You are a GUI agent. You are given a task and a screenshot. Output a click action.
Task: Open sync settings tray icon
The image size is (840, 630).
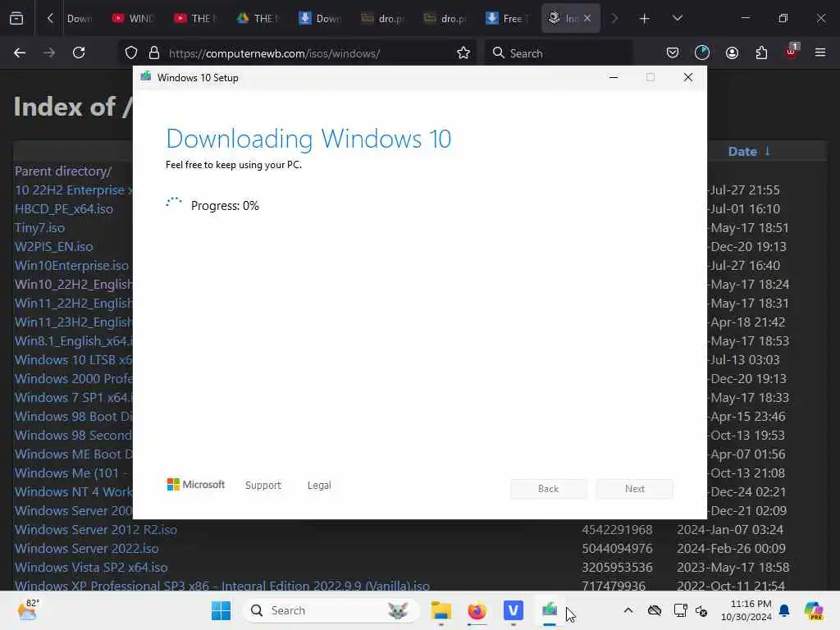point(701,610)
